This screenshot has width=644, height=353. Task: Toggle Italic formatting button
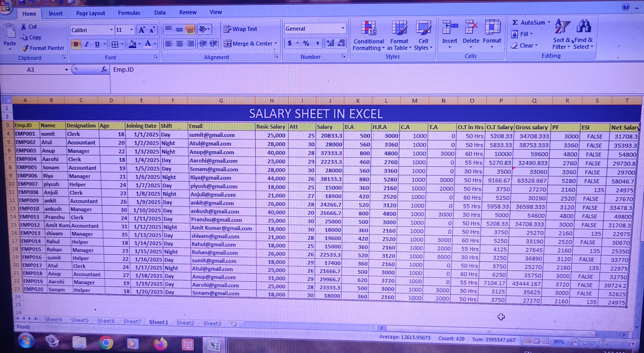[87, 45]
